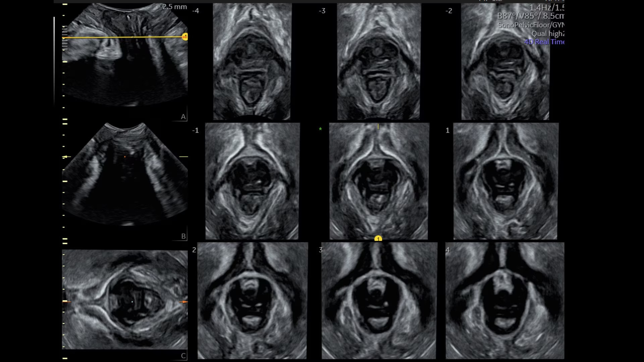644x362 pixels.
Task: Click the 4D Real Time mode label
Action: (544, 42)
